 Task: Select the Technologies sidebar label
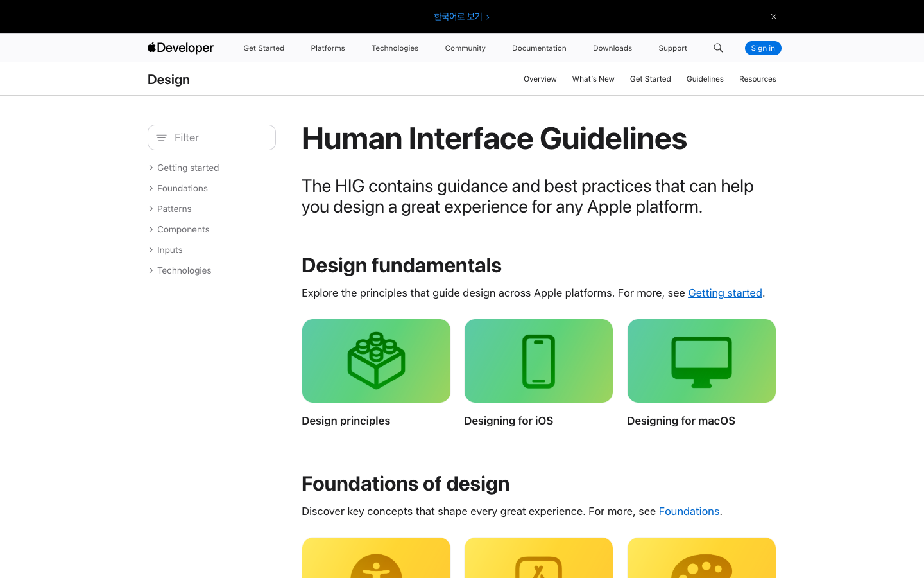coord(184,270)
